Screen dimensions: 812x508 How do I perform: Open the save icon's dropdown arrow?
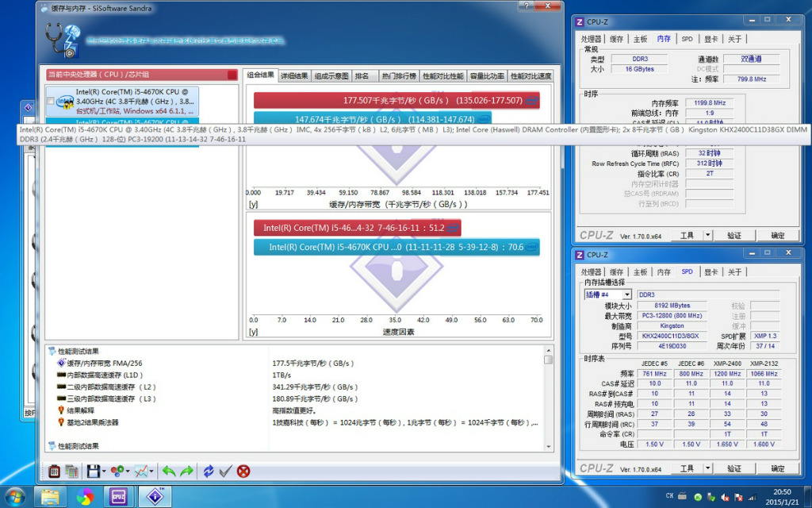[104, 471]
